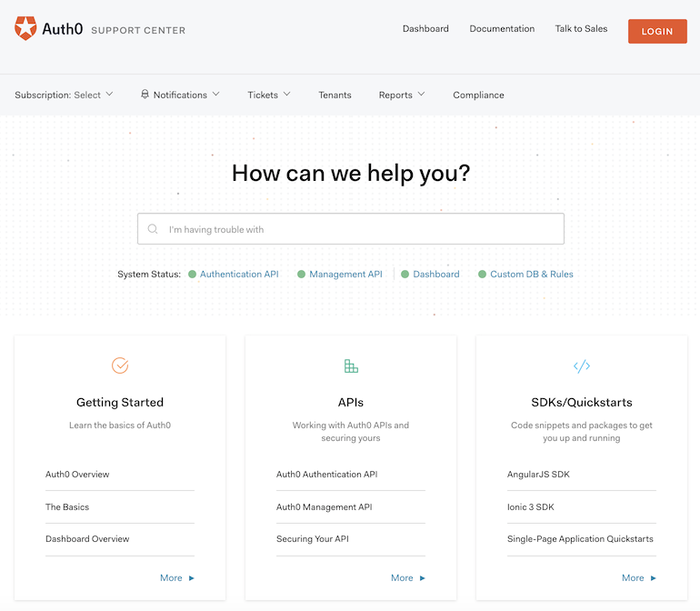Screen dimensions: 700x611
Task: Click the APIs card heading
Action: (x=350, y=403)
